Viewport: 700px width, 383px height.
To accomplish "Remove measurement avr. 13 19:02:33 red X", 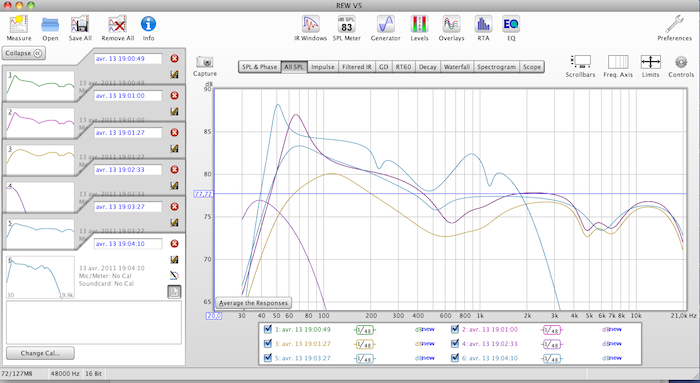I will coord(175,170).
